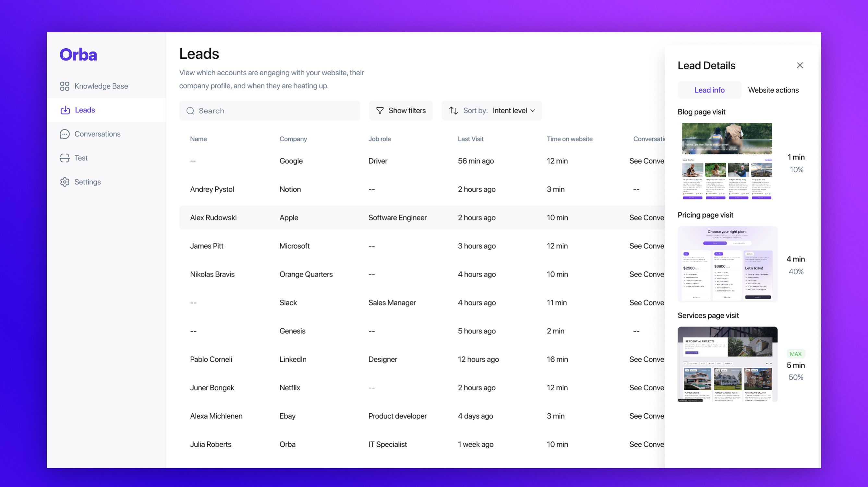Click the search magnifier icon
868x487 pixels.
click(190, 111)
